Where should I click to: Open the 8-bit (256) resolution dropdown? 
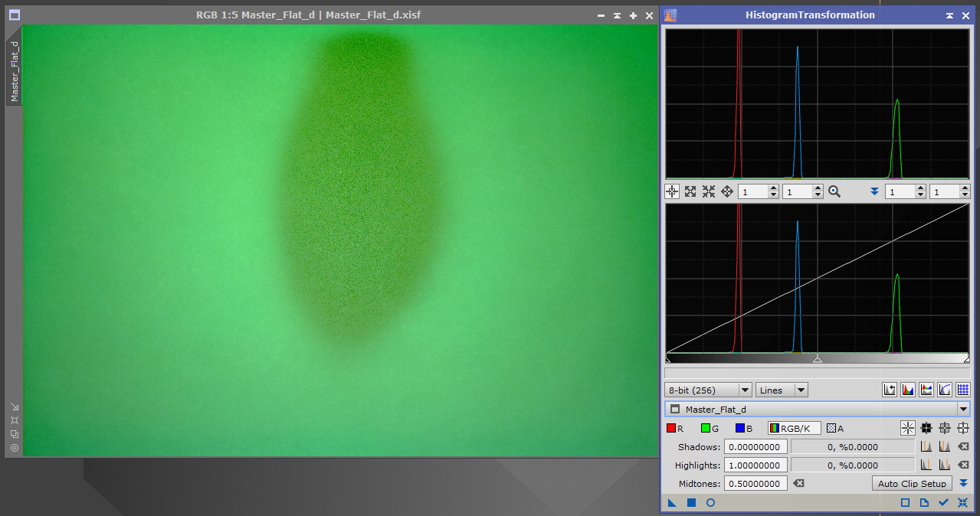(707, 390)
